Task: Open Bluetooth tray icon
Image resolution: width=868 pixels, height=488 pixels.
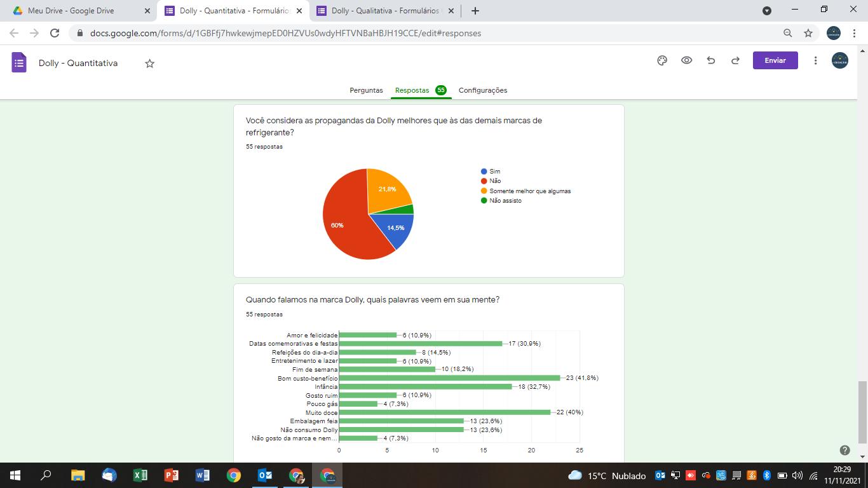Action: click(766, 475)
